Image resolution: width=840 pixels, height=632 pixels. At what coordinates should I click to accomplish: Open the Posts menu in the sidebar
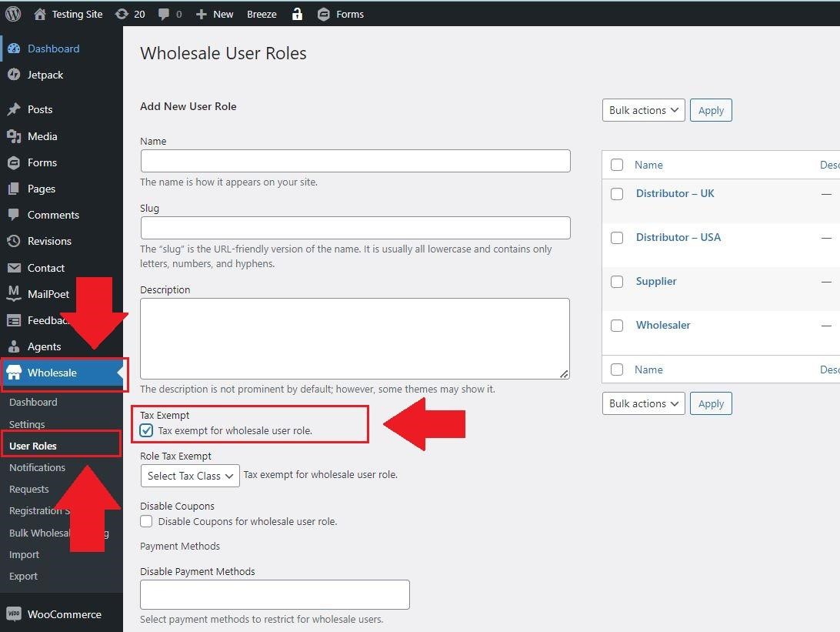tap(37, 109)
